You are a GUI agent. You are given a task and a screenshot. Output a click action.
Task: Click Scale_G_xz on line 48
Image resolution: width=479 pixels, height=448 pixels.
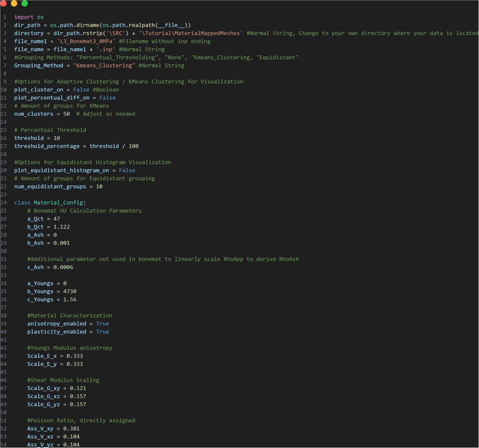point(44,396)
